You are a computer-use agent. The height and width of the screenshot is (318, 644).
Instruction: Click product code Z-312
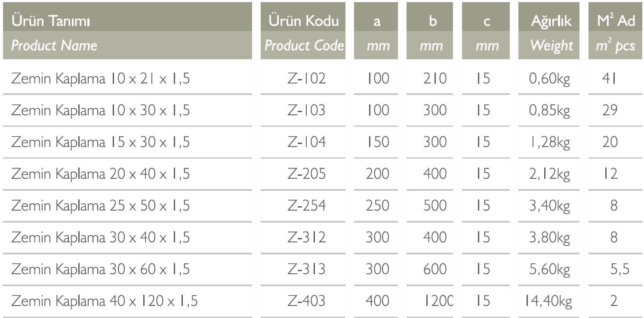(x=306, y=238)
